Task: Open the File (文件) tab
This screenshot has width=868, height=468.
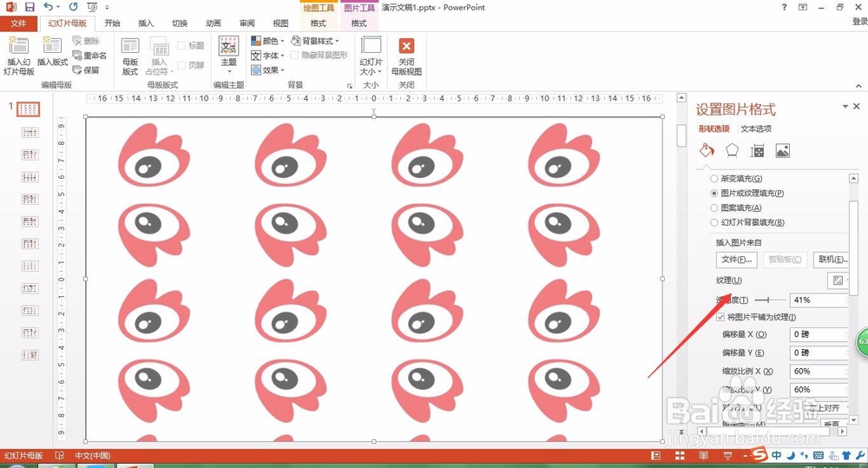Action: 18,23
